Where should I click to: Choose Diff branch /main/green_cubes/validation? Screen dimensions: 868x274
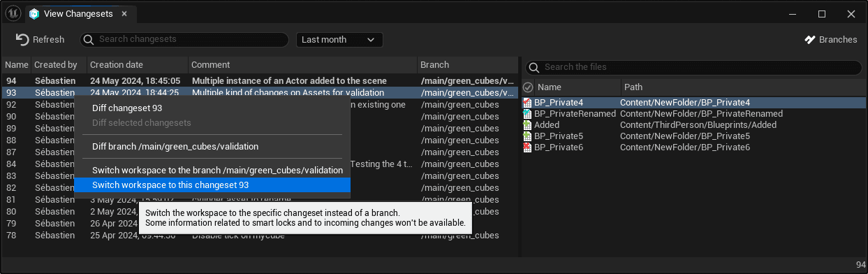[x=212, y=147]
